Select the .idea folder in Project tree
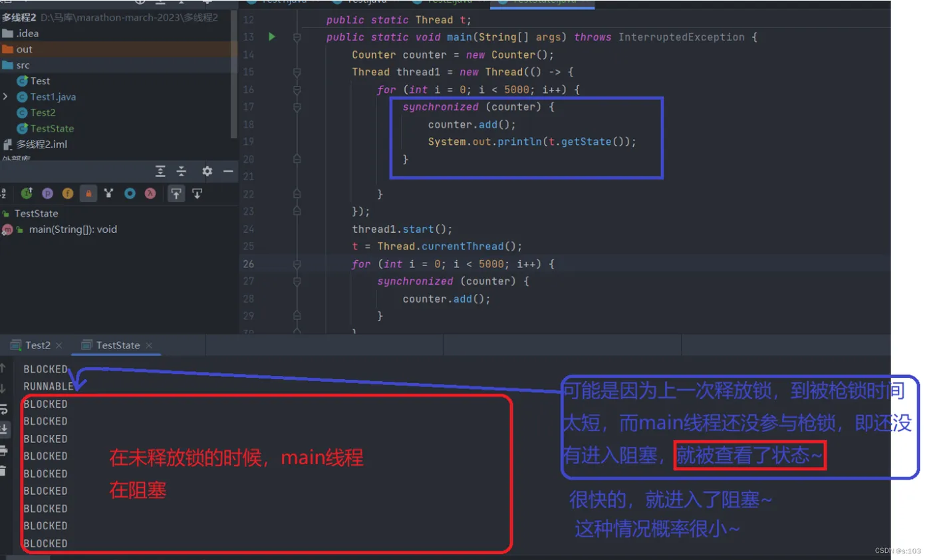The height and width of the screenshot is (560, 931). tap(20, 33)
